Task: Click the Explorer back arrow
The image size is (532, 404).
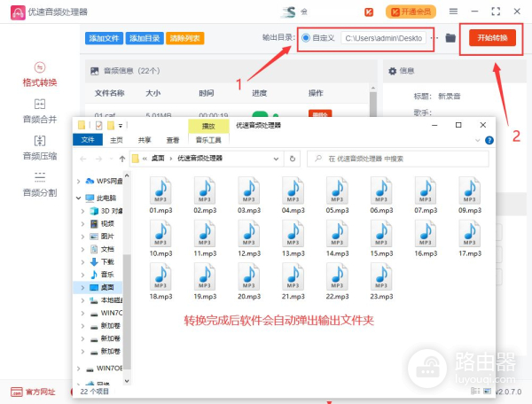Action: tap(83, 159)
